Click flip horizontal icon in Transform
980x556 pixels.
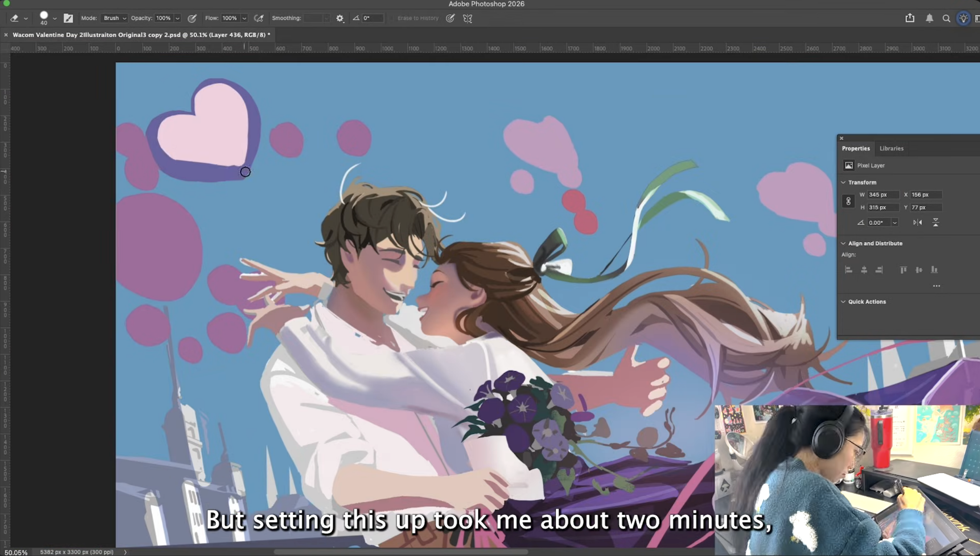(x=917, y=223)
